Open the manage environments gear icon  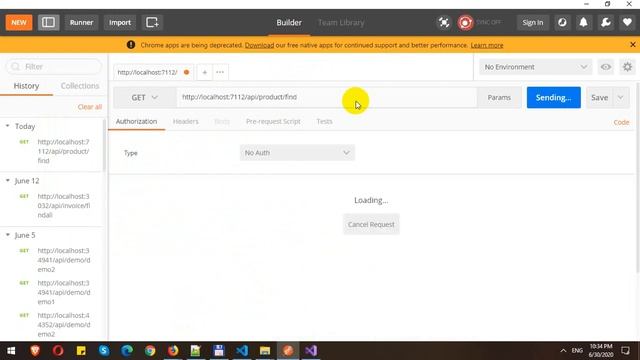coord(627,67)
